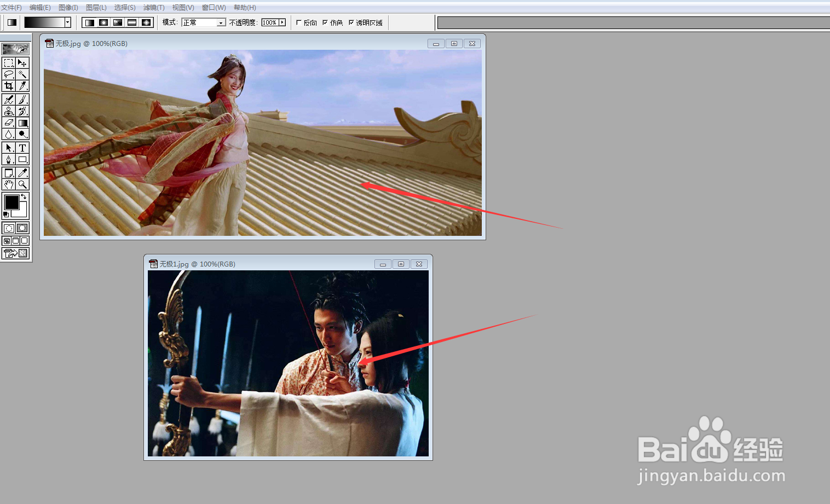The width and height of the screenshot is (830, 504).
Task: Choose Linear gradient style
Action: 89,22
